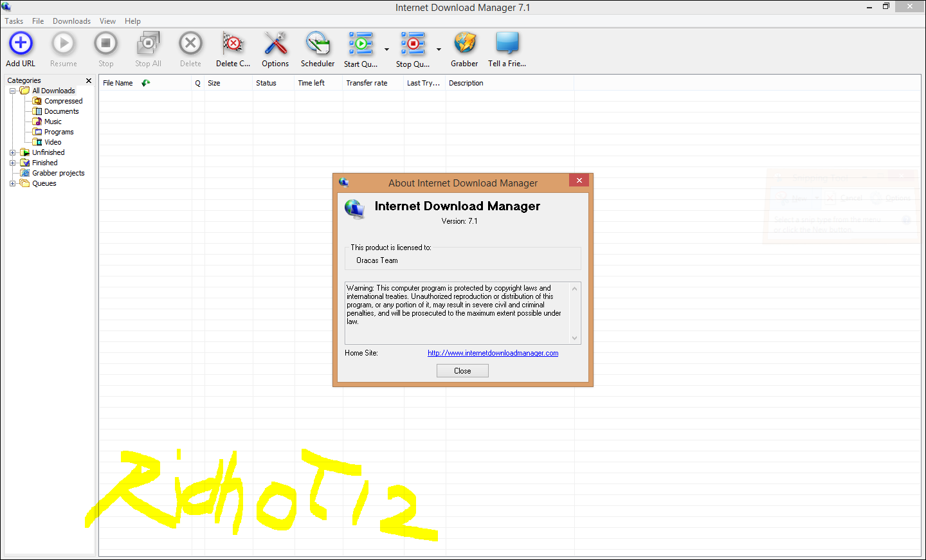The height and width of the screenshot is (560, 926).
Task: Click the Status column header
Action: tap(273, 83)
